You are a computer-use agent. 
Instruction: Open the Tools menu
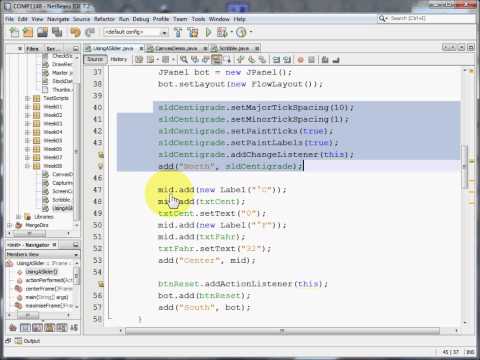point(198,19)
